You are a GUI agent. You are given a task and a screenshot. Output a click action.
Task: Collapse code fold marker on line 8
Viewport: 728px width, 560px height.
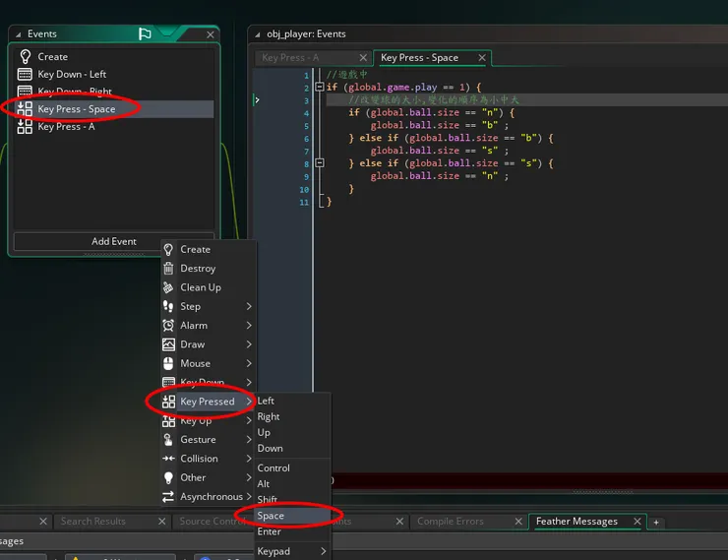(320, 163)
